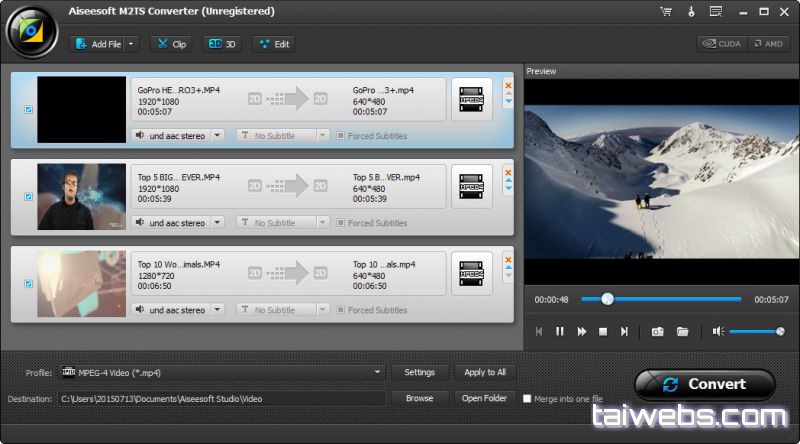The image size is (800, 444).
Task: Click the snapshot camera icon
Action: [x=657, y=331]
